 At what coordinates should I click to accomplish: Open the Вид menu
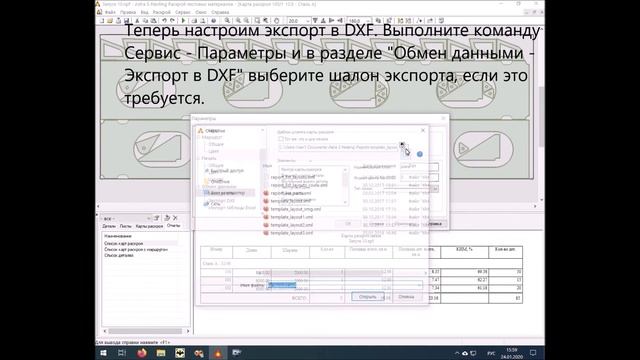(x=144, y=12)
